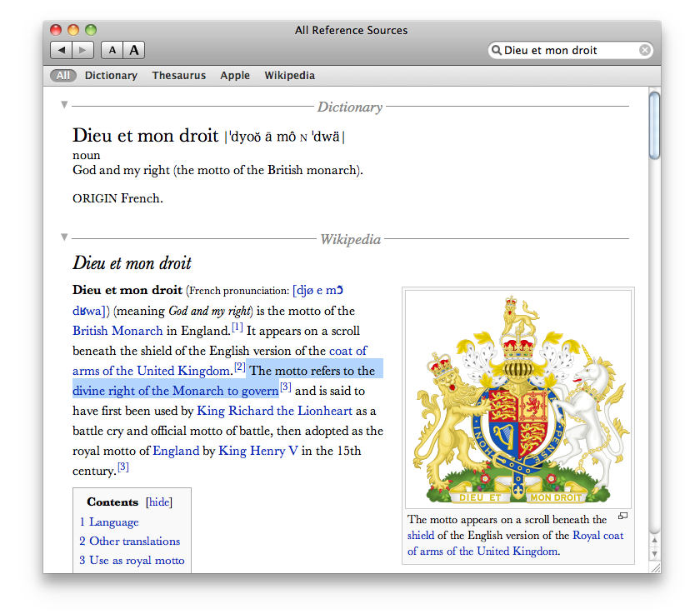Screen dimensions: 700x614
Task: Zoom the window with green button
Action: pyautogui.click(x=91, y=30)
